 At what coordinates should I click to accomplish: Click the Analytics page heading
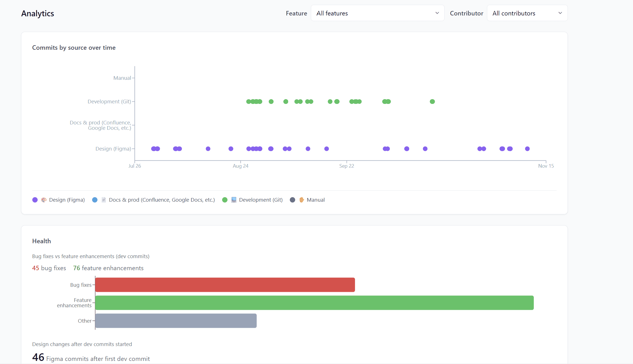[38, 13]
